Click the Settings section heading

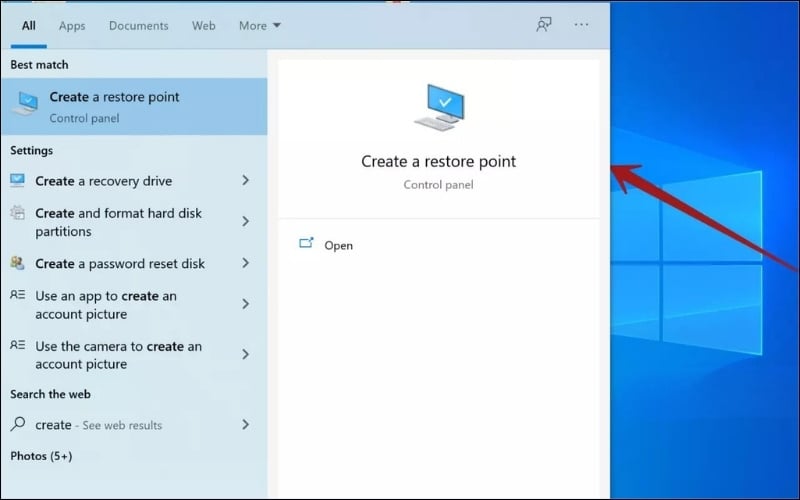pos(32,151)
